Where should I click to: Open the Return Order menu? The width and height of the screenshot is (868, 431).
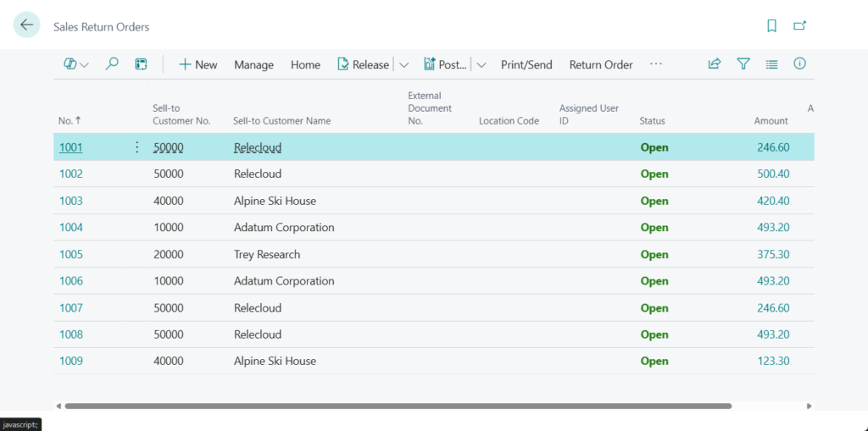point(600,65)
